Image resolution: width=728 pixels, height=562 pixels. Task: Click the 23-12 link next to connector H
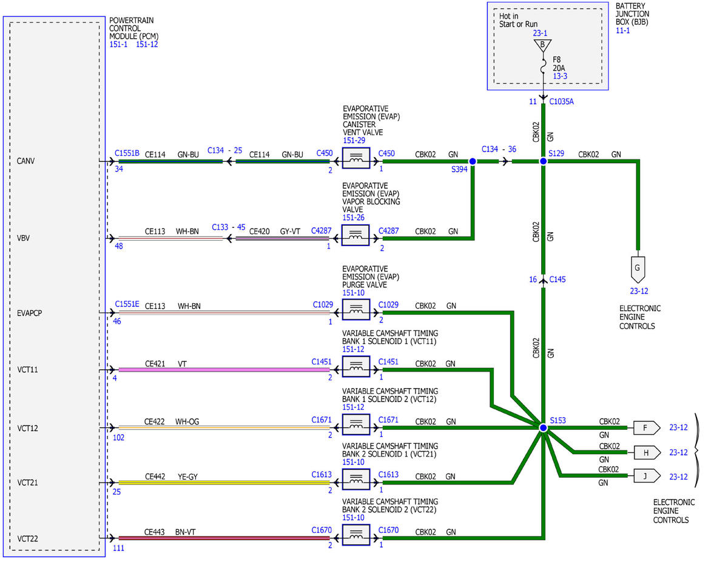(678, 452)
